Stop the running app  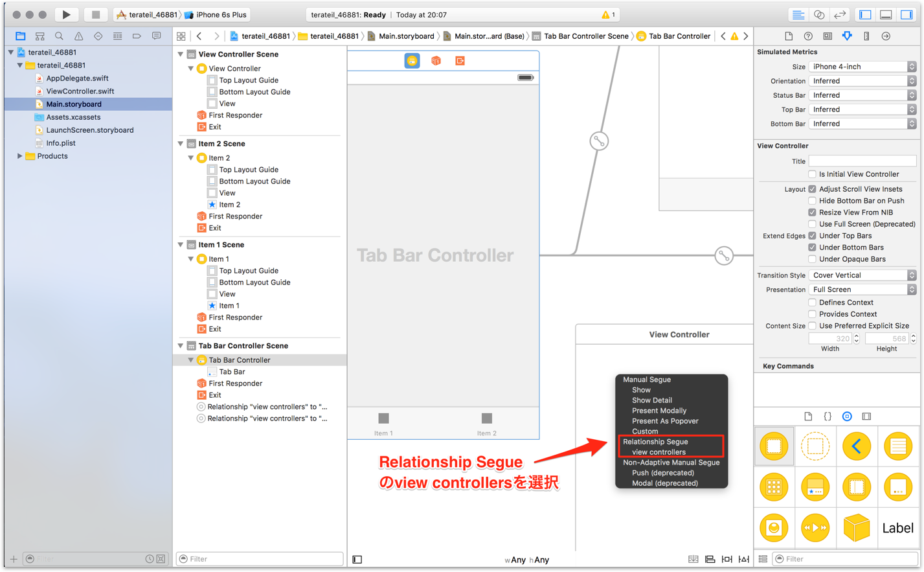(96, 14)
